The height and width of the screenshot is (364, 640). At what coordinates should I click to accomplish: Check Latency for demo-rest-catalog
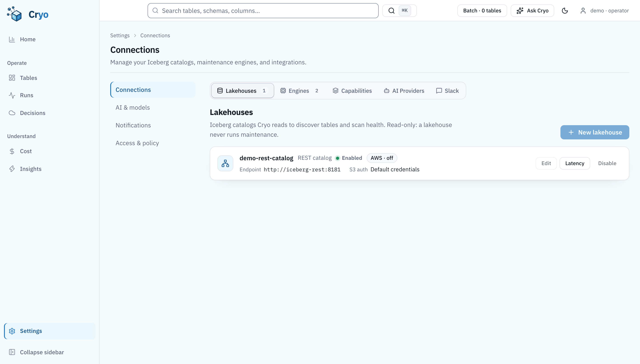coord(575,163)
